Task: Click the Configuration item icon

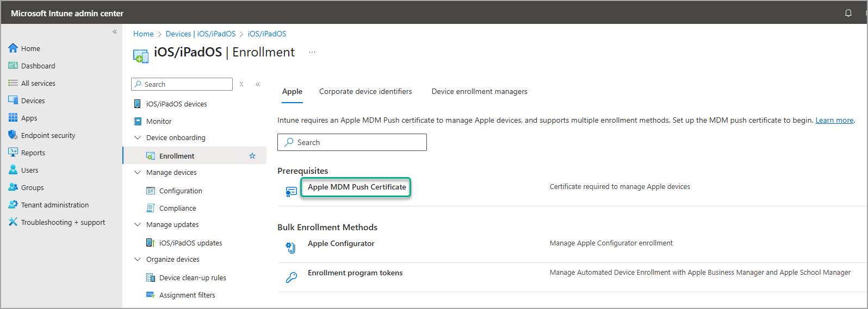Action: 151,191
